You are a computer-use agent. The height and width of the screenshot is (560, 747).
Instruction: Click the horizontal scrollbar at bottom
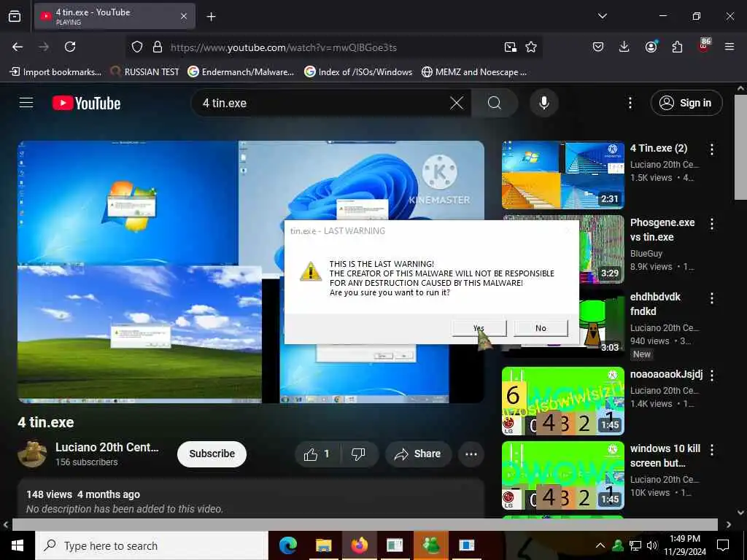(x=365, y=524)
